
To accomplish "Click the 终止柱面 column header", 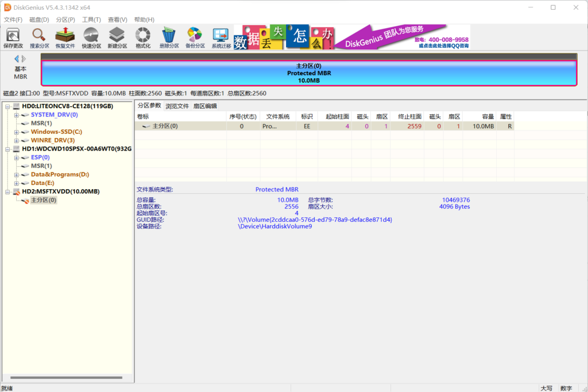I will click(x=407, y=117).
